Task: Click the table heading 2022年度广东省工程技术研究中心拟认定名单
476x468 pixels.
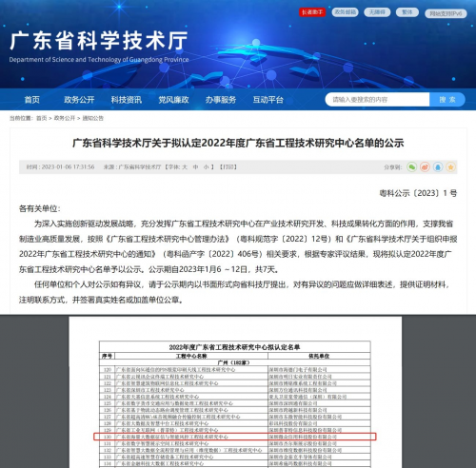Action: (234, 347)
